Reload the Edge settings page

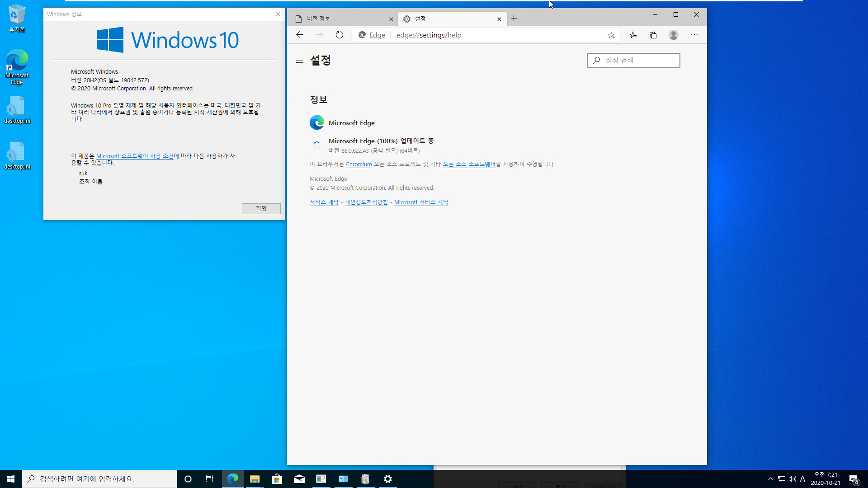pos(340,35)
